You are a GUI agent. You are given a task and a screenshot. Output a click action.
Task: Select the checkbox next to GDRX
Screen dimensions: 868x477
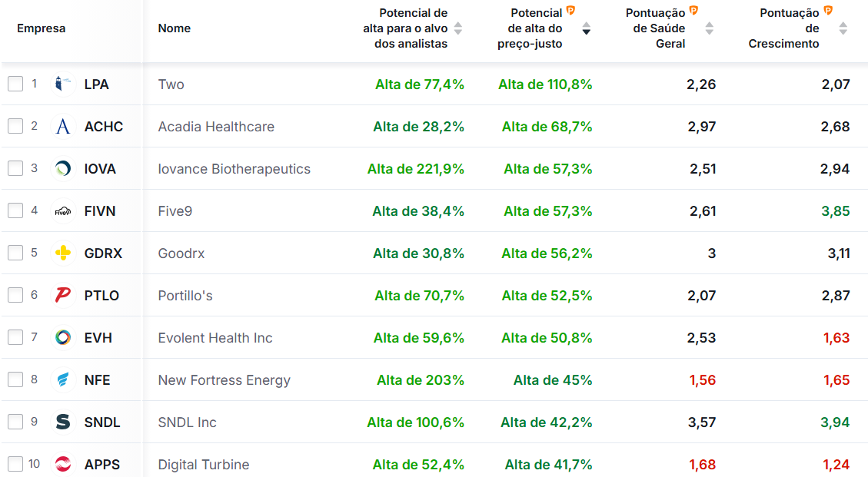pos(15,253)
